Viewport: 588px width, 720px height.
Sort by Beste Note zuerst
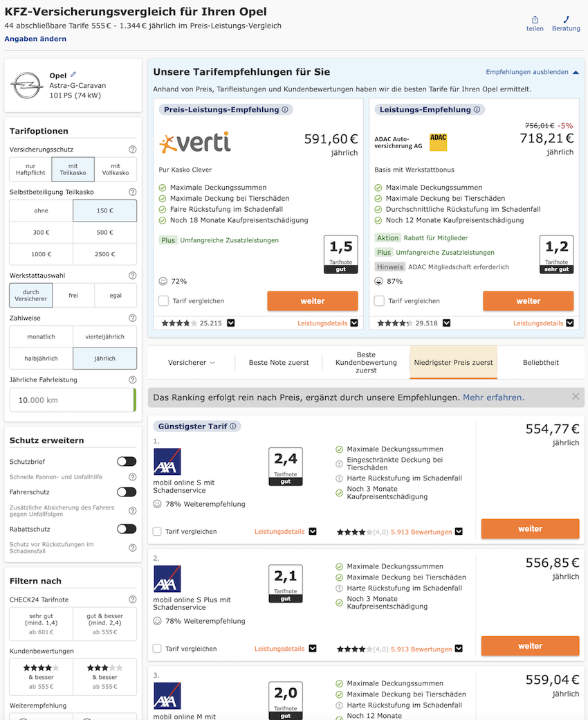[x=278, y=362]
